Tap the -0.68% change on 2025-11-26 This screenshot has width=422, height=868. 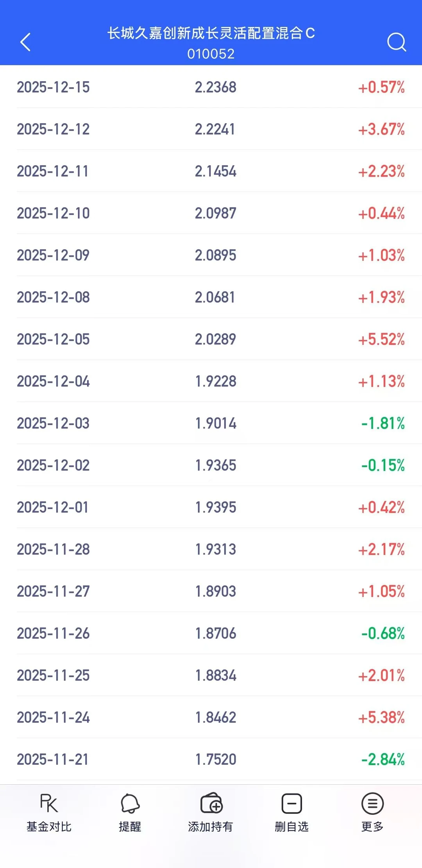point(383,633)
